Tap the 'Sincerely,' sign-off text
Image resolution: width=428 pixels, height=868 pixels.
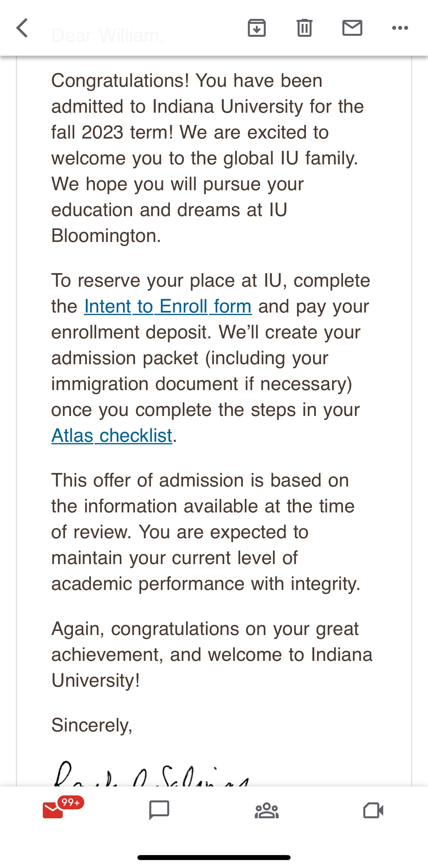click(x=92, y=725)
